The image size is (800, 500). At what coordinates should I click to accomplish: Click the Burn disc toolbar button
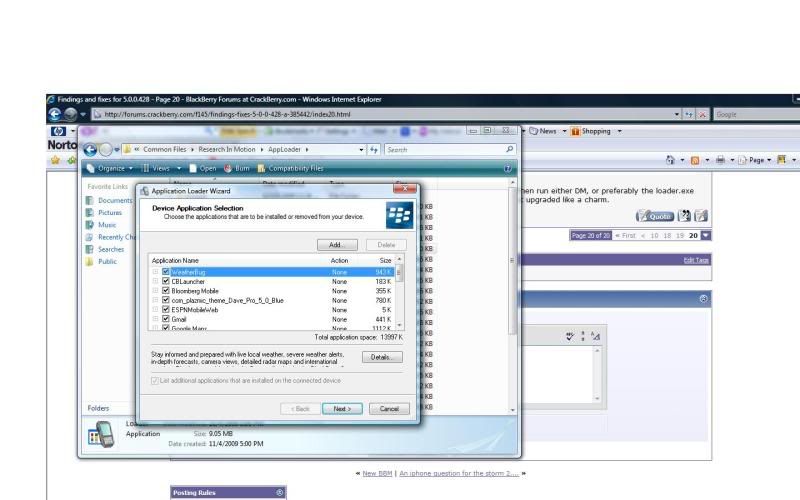pos(237,168)
